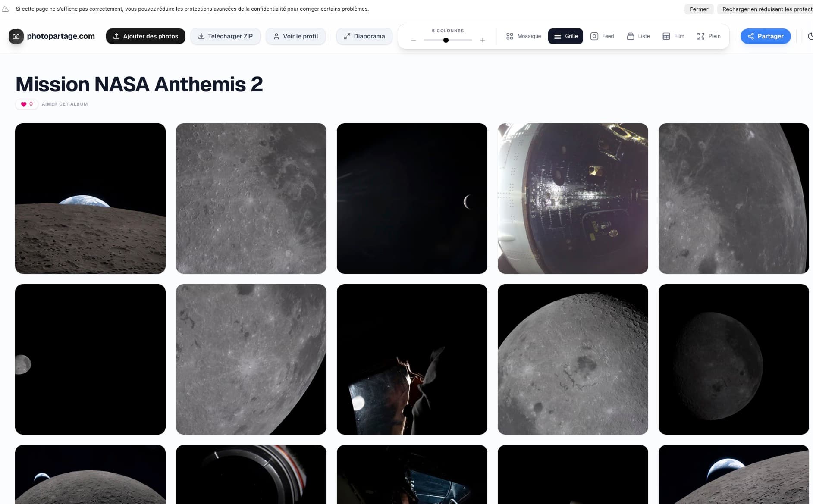This screenshot has height=504, width=813.
Task: Select Recharger en réduisant les protections
Action: point(766,9)
